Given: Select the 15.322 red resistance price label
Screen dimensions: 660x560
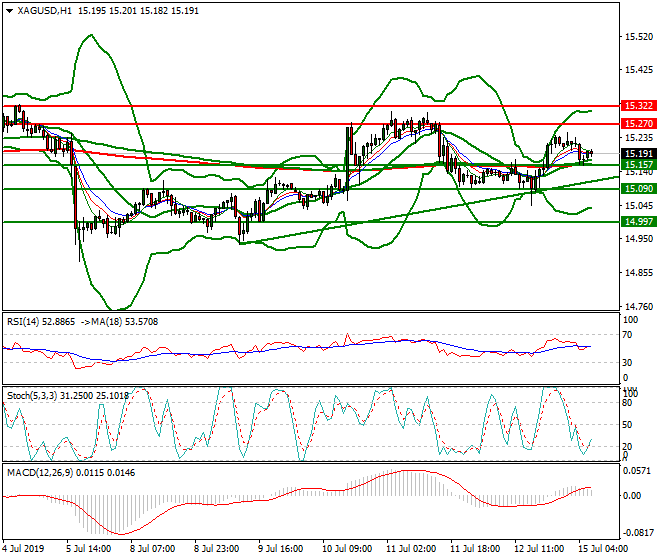Looking at the screenshot, I should point(639,106).
